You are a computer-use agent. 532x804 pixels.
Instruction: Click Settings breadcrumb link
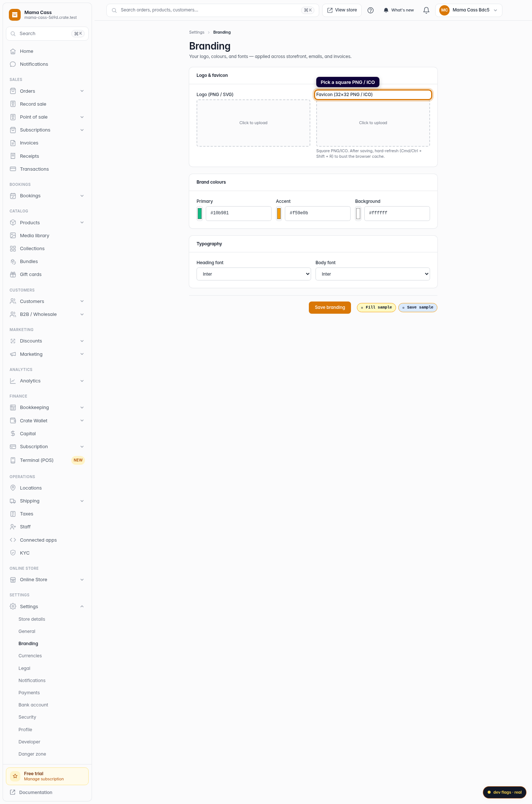pos(197,33)
